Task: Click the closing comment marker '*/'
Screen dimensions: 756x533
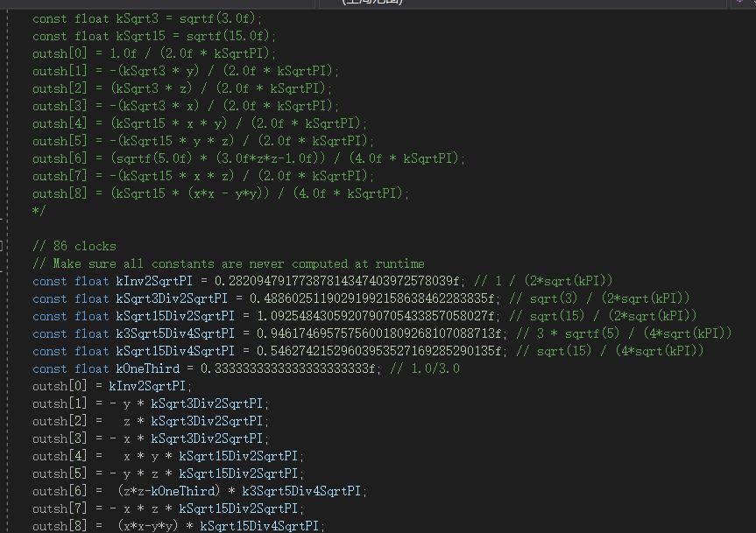Action: click(39, 211)
